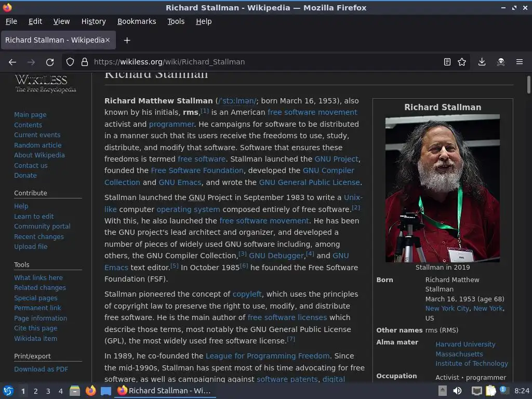Click the skull extension icon
532x399 pixels.
click(501, 62)
